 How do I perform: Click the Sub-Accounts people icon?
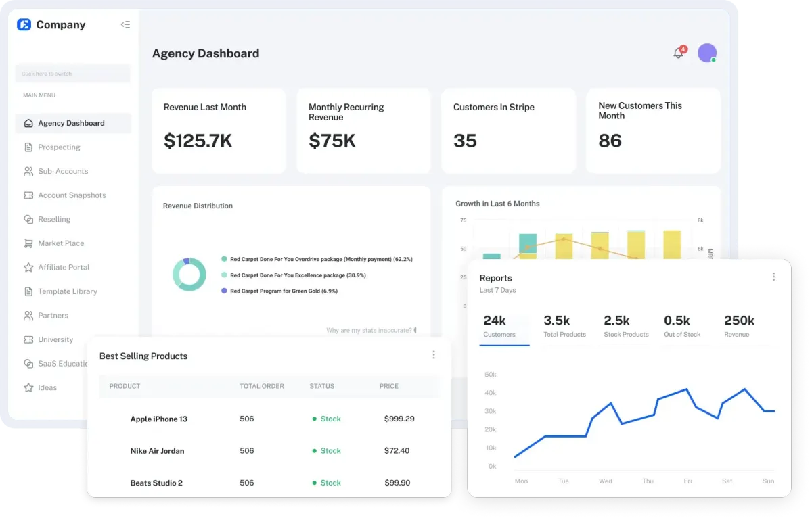tap(28, 172)
